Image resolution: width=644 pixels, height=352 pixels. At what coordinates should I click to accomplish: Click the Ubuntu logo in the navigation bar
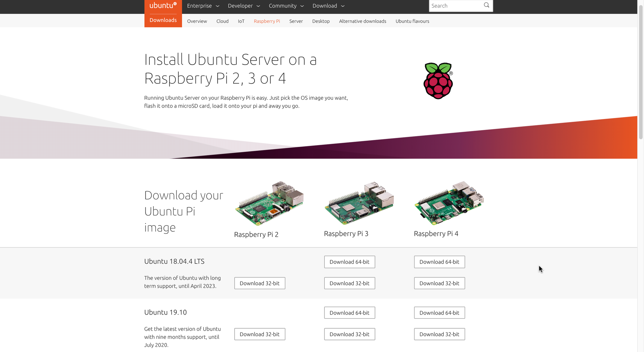click(x=162, y=5)
